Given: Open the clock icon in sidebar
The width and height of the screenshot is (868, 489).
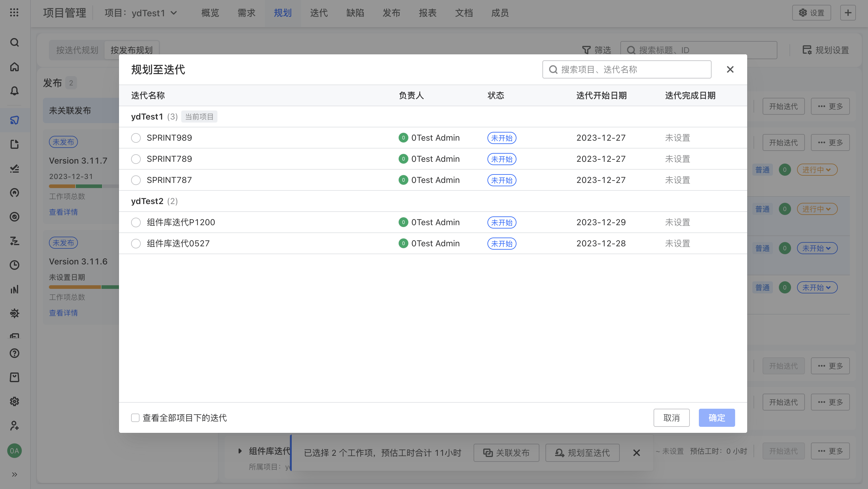Looking at the screenshot, I should point(14,265).
